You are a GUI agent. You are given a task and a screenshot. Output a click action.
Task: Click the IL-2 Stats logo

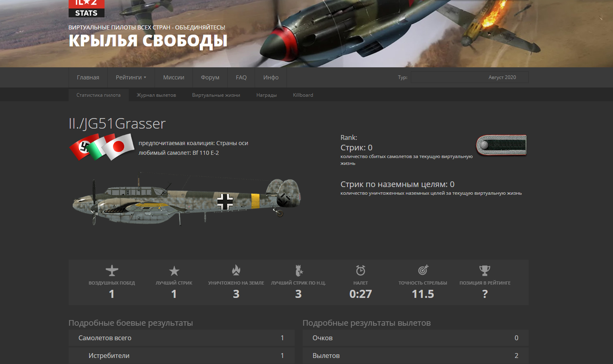point(86,8)
